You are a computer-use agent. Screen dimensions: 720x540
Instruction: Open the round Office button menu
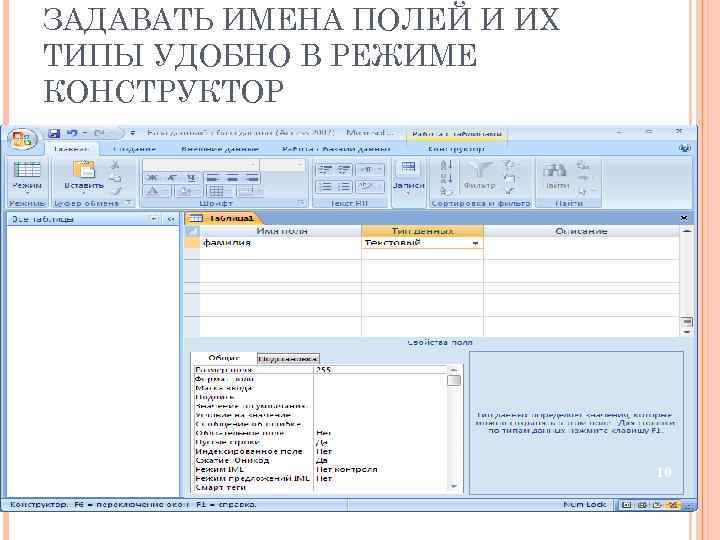tap(22, 139)
